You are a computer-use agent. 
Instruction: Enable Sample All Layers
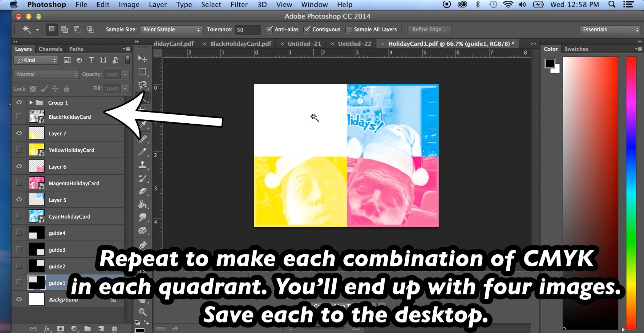click(x=349, y=30)
